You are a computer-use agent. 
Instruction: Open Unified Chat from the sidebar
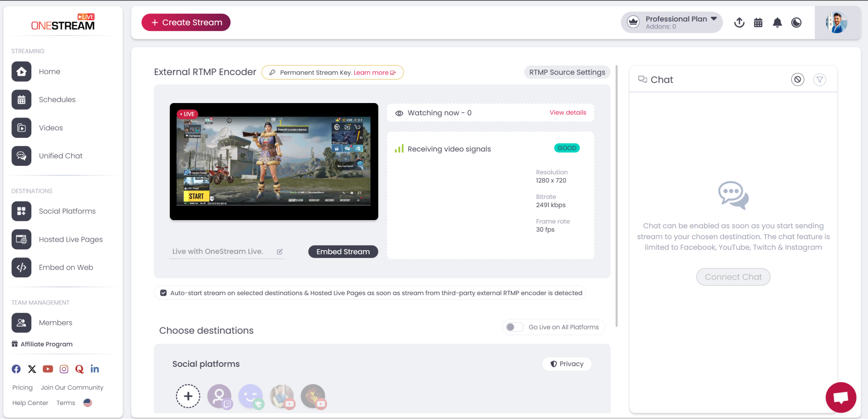pyautogui.click(x=60, y=156)
